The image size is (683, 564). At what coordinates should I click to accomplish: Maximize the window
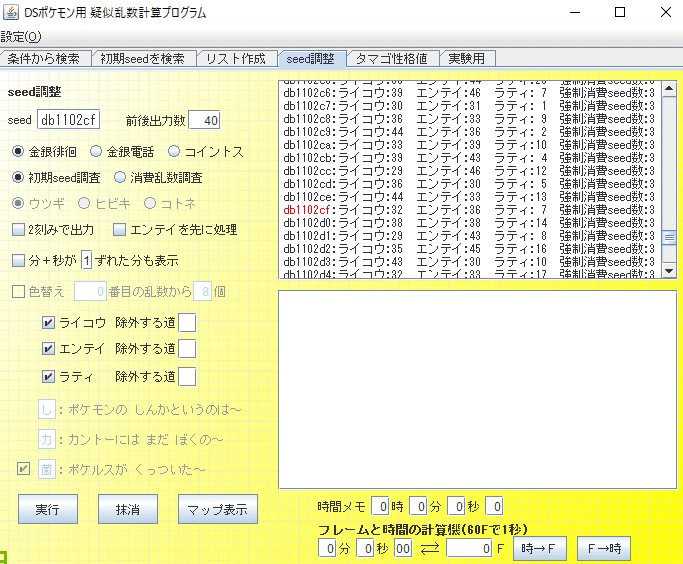620,12
